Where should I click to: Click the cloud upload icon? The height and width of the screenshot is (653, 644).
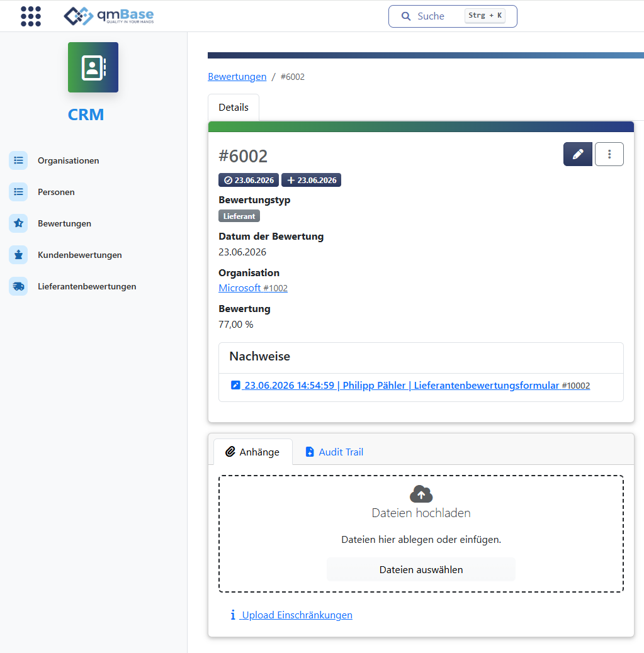tap(421, 494)
